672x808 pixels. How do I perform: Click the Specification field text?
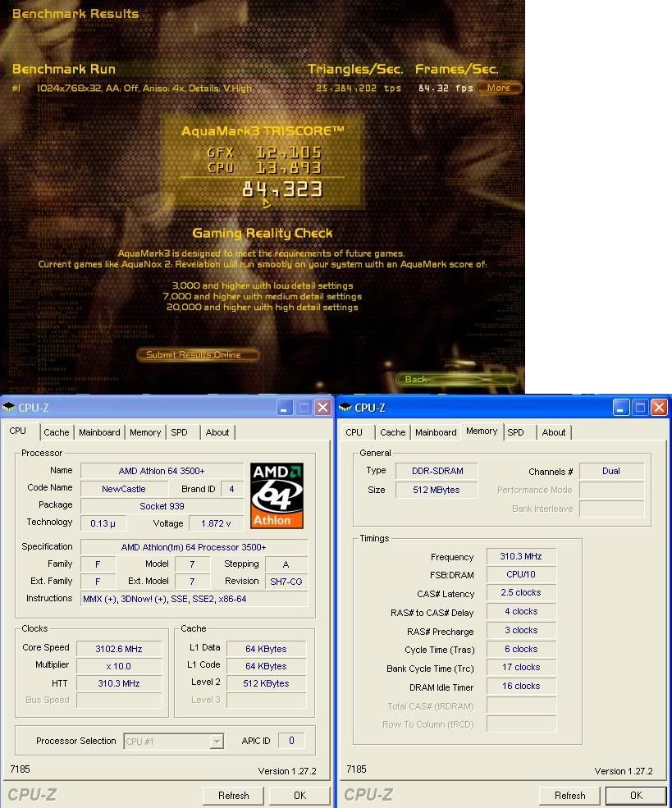(x=194, y=547)
